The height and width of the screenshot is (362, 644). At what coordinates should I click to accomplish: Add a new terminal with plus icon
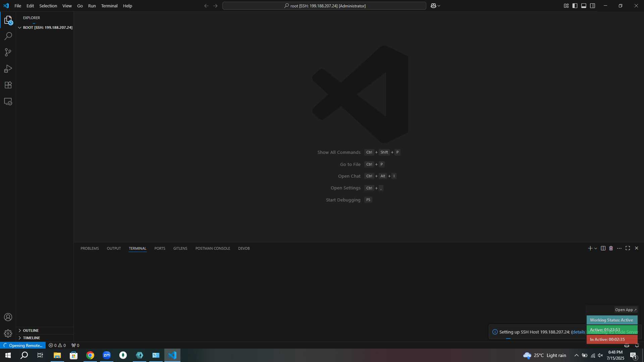coord(590,248)
